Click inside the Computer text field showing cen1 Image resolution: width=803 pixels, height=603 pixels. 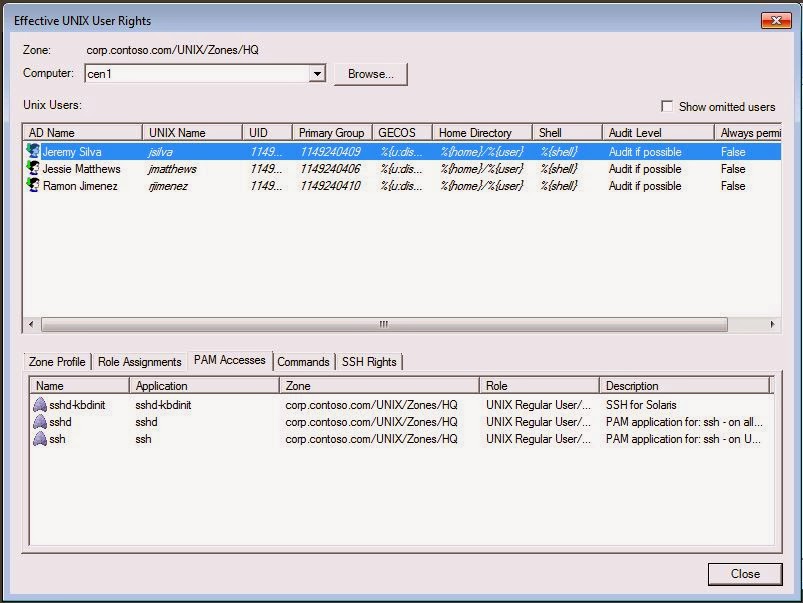180,73
